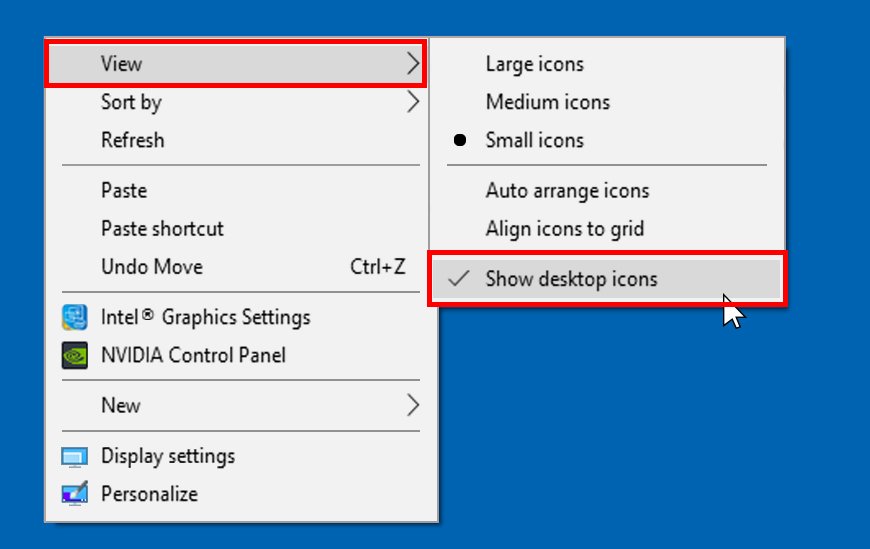The width and height of the screenshot is (870, 549).
Task: Click the NVIDIA Control Panel icon
Action: [x=74, y=355]
